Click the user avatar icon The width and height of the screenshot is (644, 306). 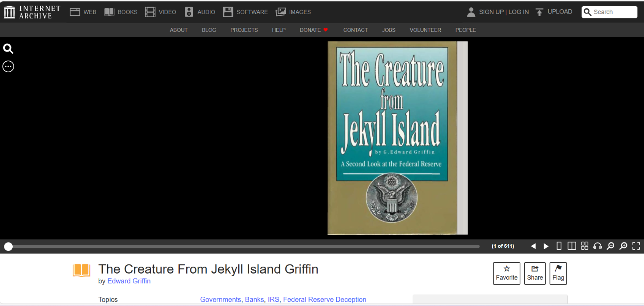click(x=471, y=12)
